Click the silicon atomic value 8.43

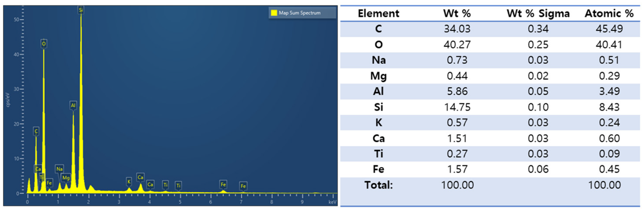coord(609,107)
